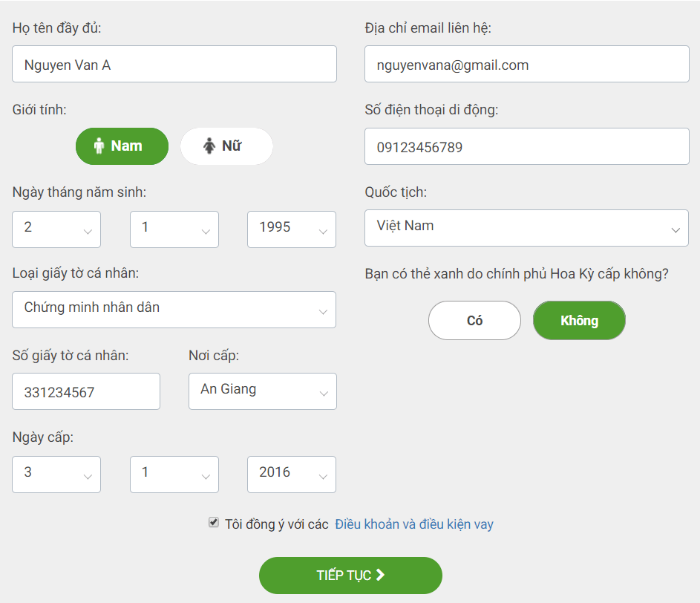Click the full name input field
The width and height of the screenshot is (700, 603).
coord(174,65)
